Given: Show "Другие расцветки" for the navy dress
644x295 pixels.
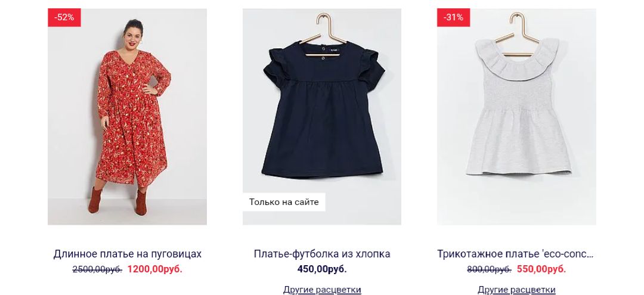Looking at the screenshot, I should point(322,290).
